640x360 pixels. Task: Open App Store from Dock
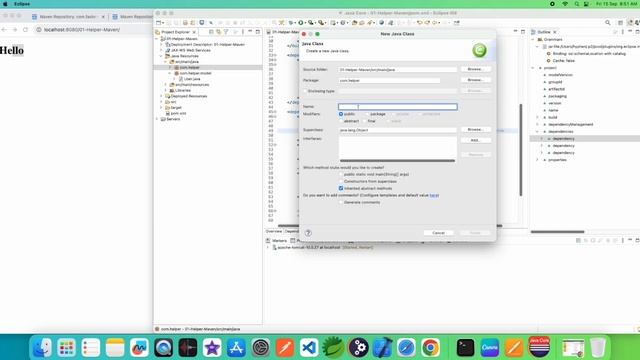236,348
